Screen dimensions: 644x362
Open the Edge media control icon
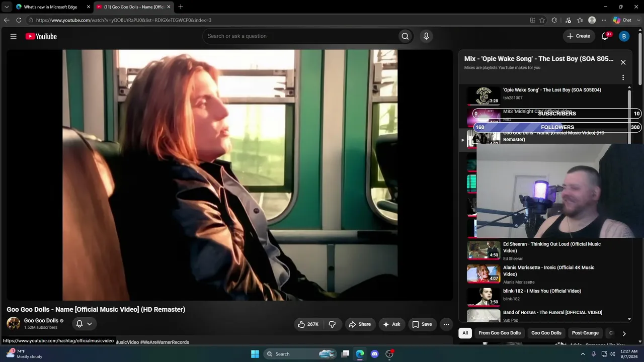(x=568, y=20)
